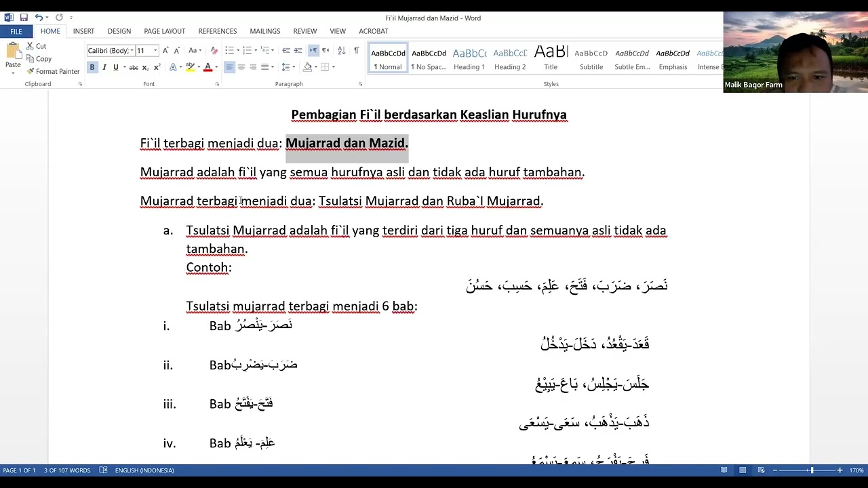Zoom in with the plus button
868x488 pixels.
pos(840,470)
